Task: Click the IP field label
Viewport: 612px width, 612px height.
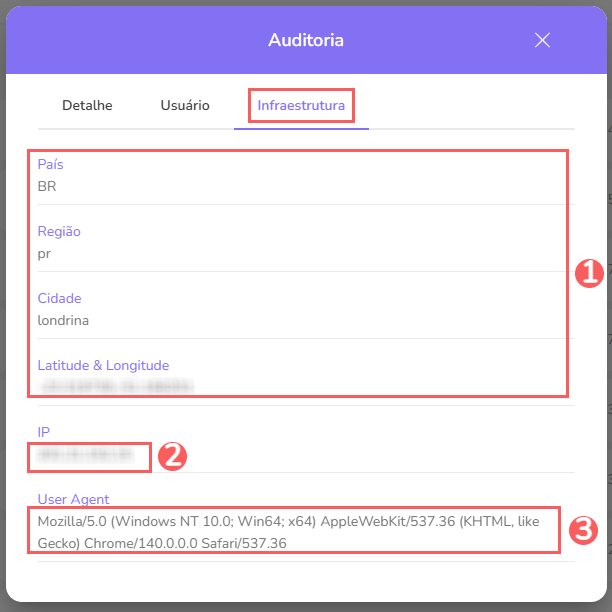Action: coord(44,432)
